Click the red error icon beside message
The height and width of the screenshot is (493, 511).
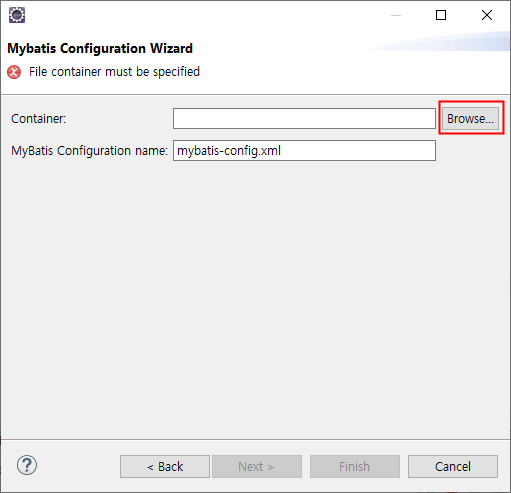pyautogui.click(x=14, y=72)
